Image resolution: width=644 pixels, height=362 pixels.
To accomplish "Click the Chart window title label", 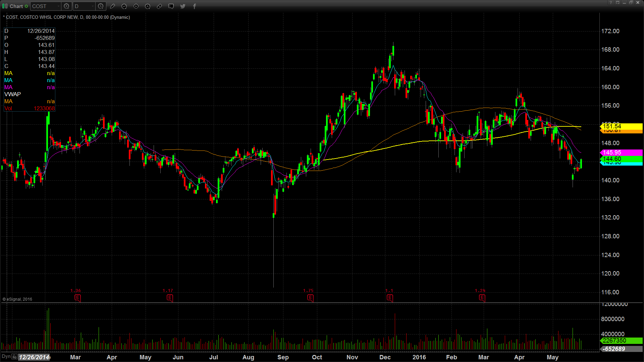I will click(16, 6).
